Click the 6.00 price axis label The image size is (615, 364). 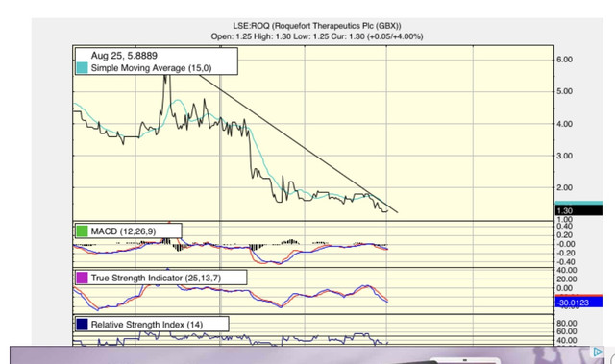point(564,60)
